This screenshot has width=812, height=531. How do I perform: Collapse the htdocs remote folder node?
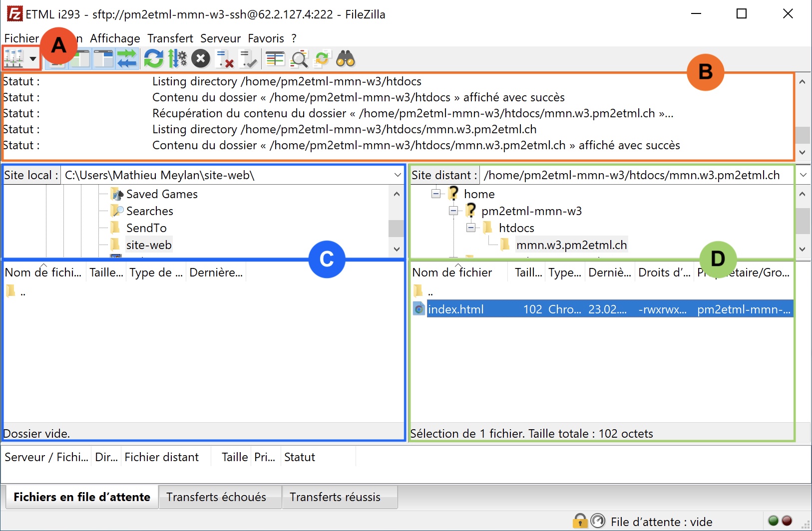pyautogui.click(x=471, y=228)
